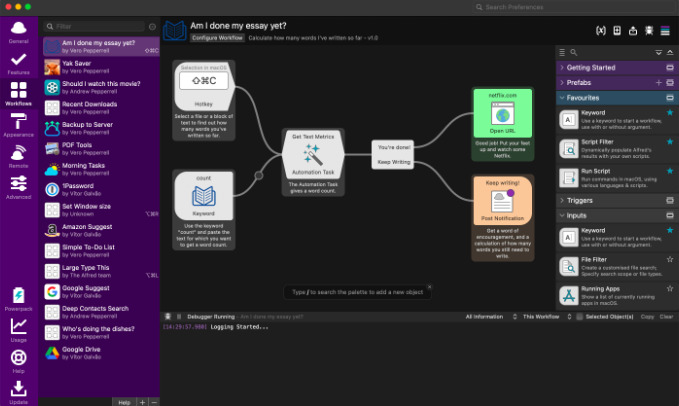Screen dimensions: 679x406
Task: Click the debugger bug icon in log bar
Action: coord(168,316)
